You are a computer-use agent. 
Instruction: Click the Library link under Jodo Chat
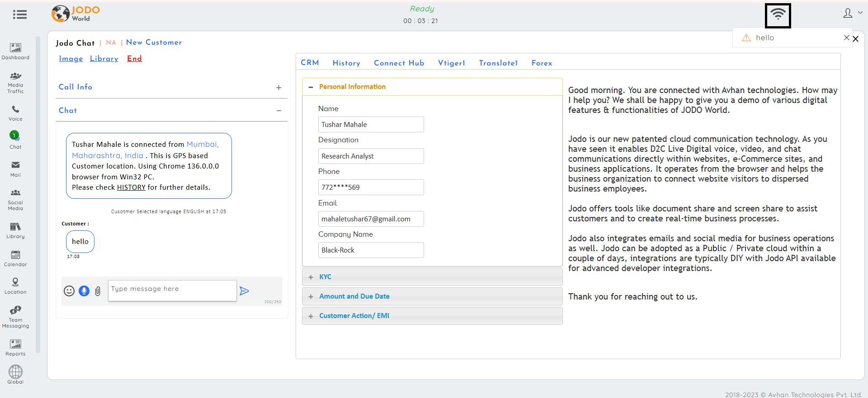[104, 59]
